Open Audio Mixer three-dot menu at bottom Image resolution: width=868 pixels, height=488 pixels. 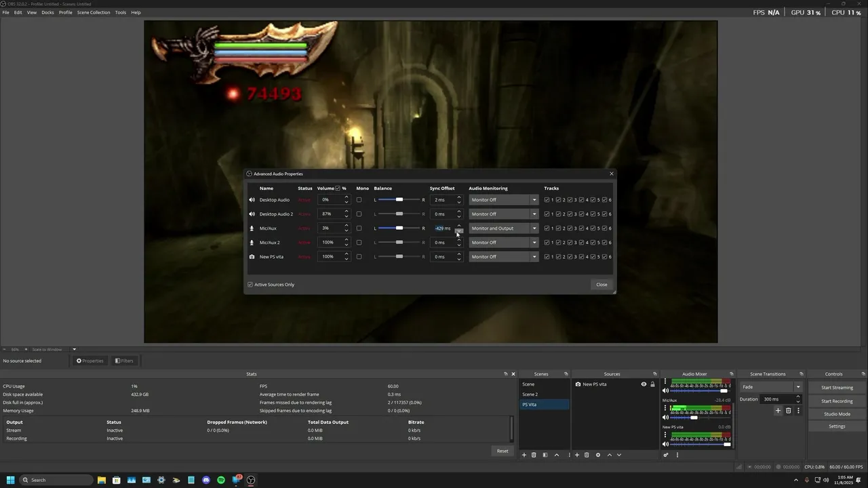(x=677, y=455)
